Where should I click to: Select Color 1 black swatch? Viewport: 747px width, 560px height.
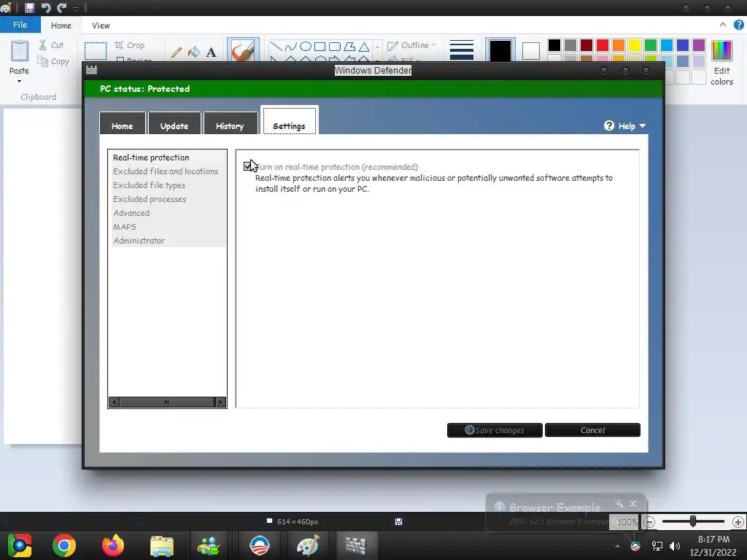click(x=500, y=50)
